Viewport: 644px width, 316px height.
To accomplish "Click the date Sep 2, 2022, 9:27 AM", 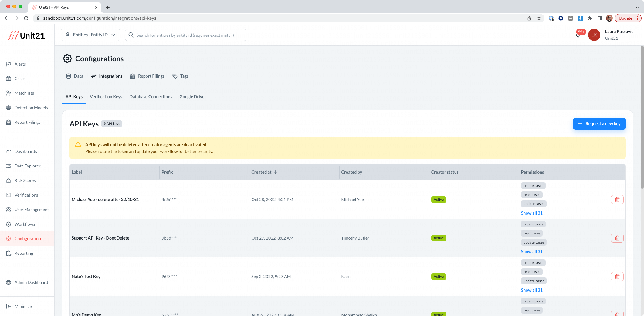I will pos(271,277).
